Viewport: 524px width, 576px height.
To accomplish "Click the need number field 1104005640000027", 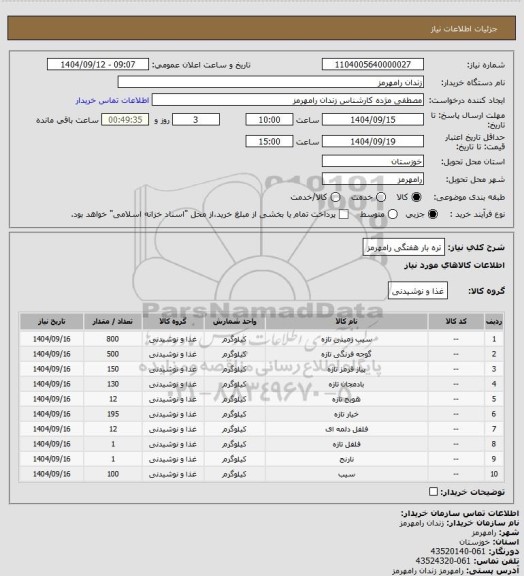I will coord(373,64).
